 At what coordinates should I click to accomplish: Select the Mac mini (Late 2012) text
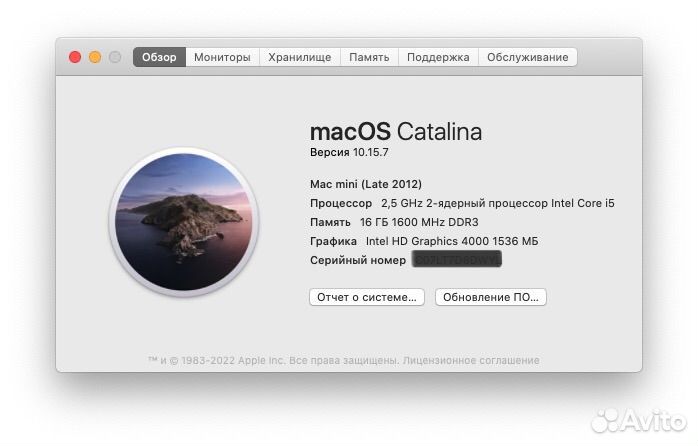point(366,184)
